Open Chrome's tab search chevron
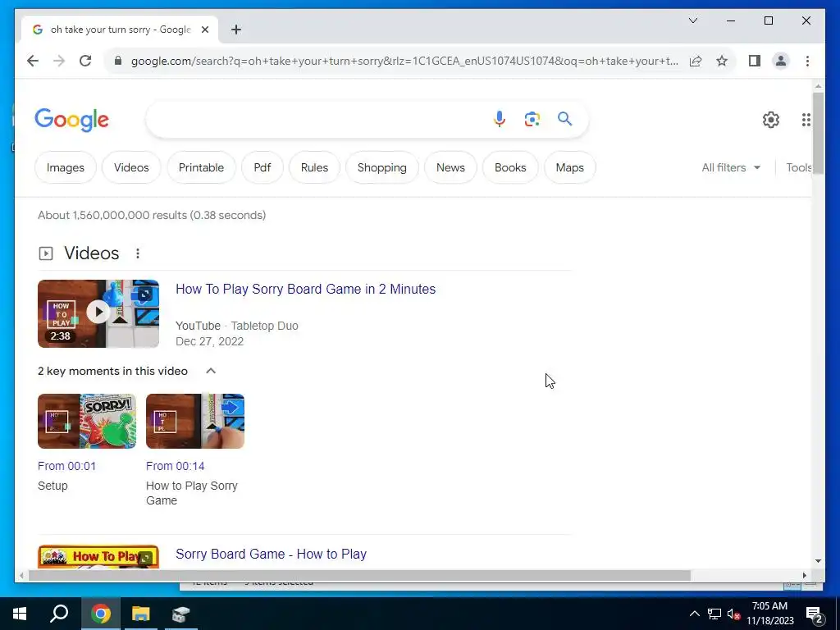The width and height of the screenshot is (840, 630). tap(692, 21)
